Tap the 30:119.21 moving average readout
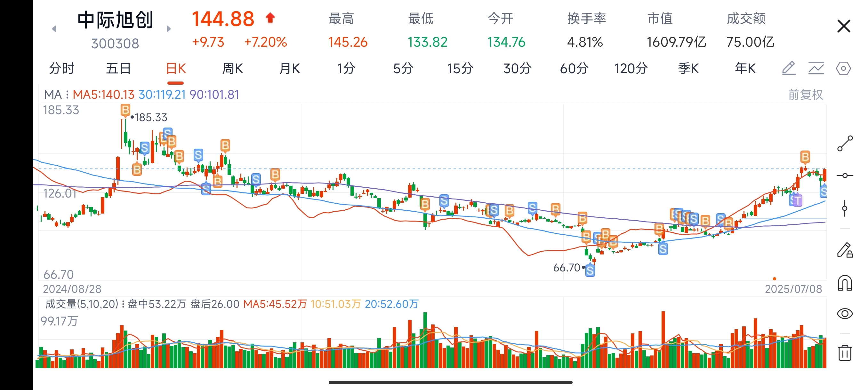Viewport: 868px width, 390px height. 162,95
